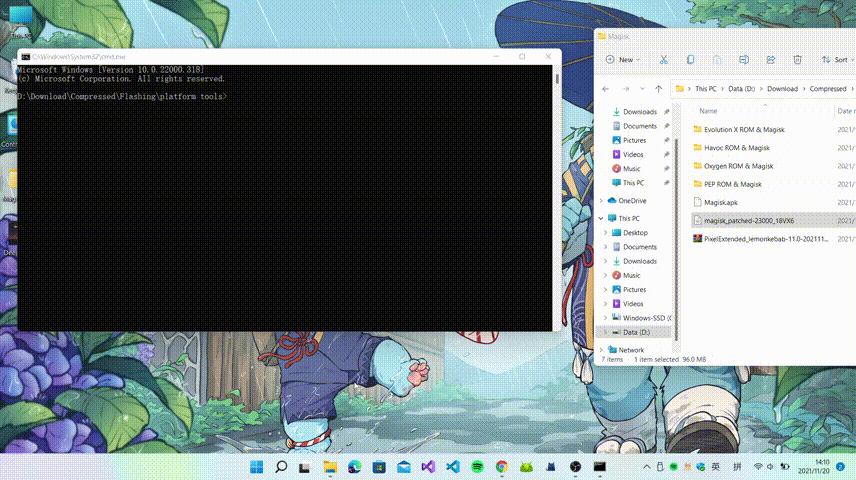Click Download in the address breadcrumb

782,89
